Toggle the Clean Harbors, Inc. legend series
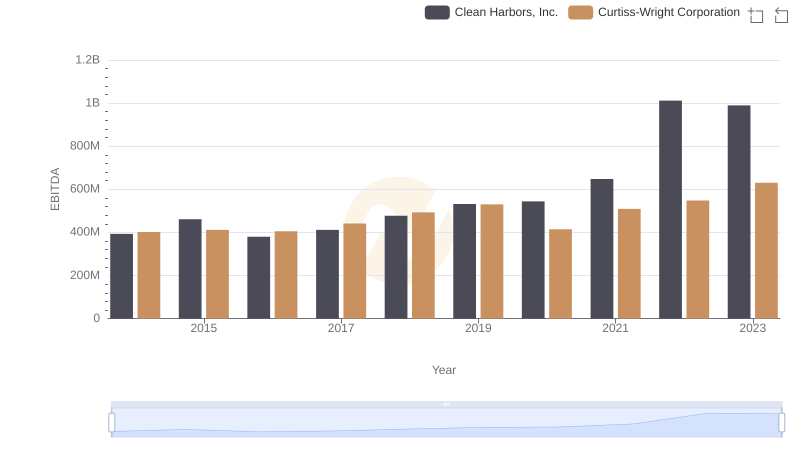 491,12
